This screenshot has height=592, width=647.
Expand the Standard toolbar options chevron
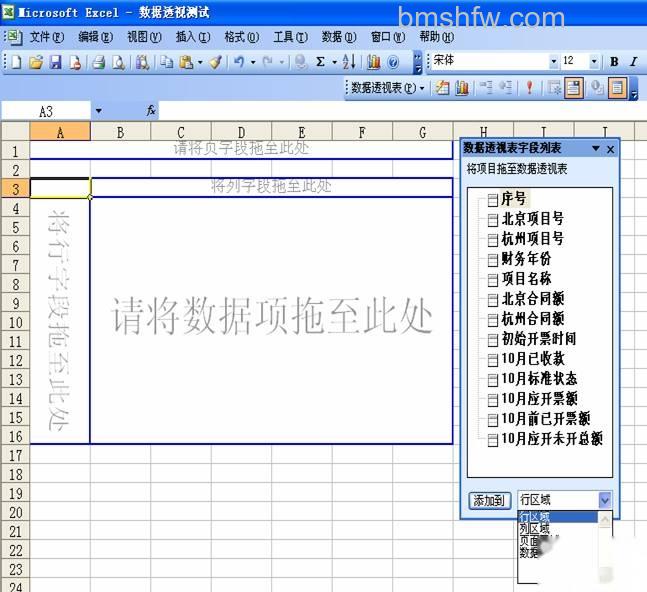(x=418, y=63)
